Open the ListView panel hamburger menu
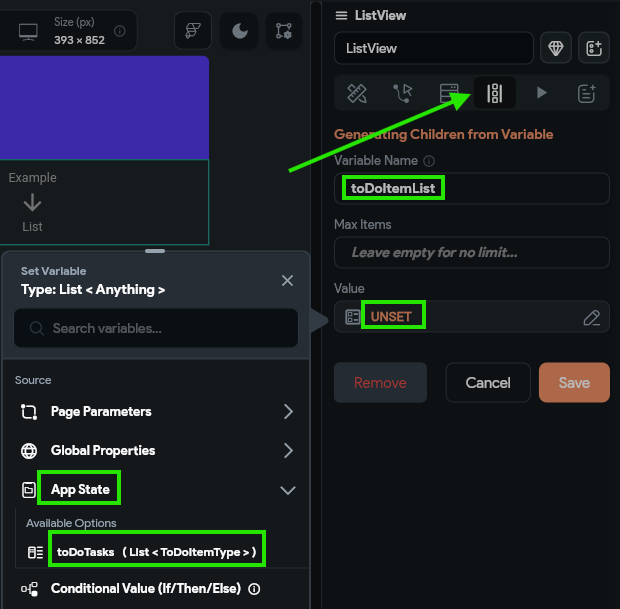The height and width of the screenshot is (609, 620). click(x=341, y=15)
